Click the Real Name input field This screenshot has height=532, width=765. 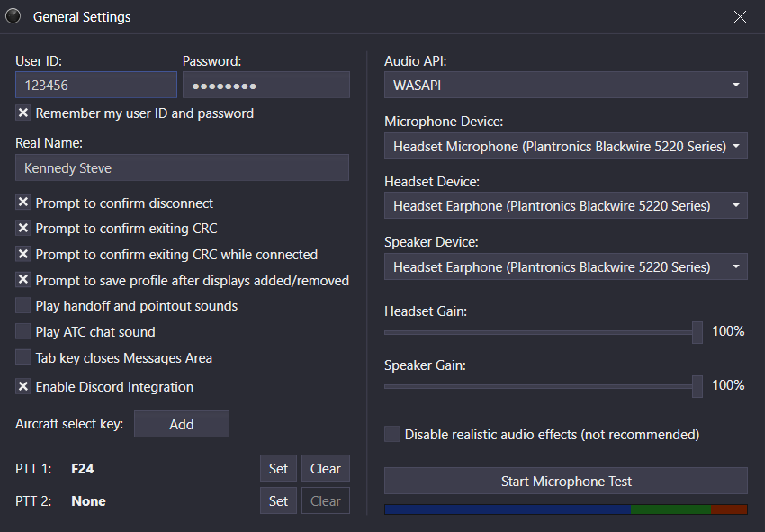(x=182, y=168)
